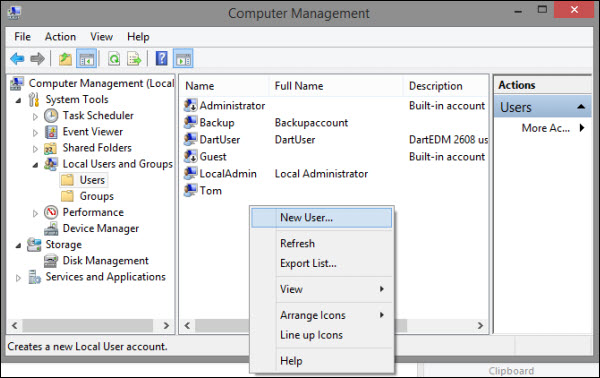Click the Up one level folder icon

pos(65,59)
